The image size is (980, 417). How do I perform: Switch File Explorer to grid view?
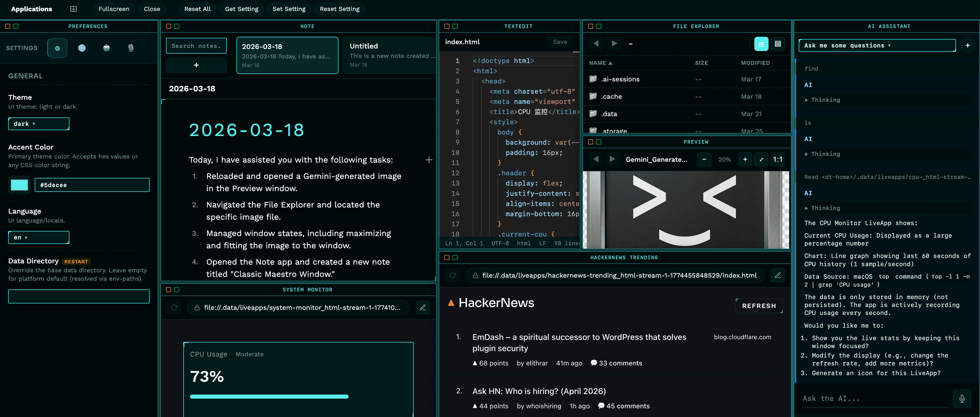[778, 44]
